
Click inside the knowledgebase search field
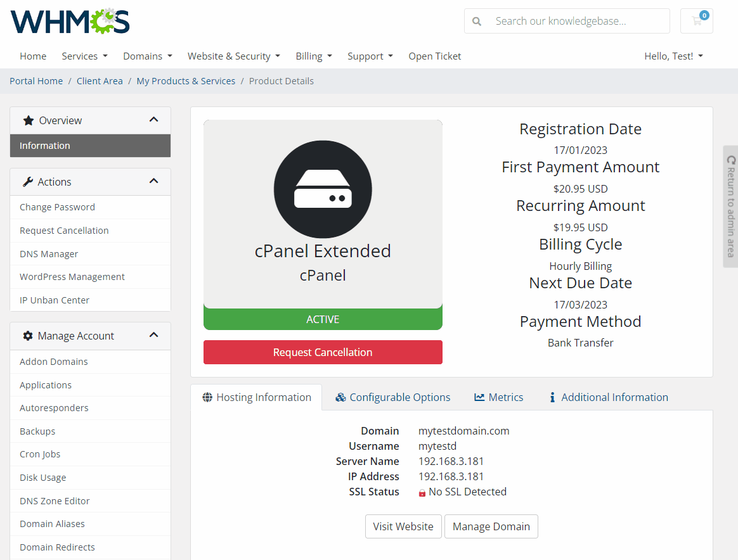click(571, 20)
